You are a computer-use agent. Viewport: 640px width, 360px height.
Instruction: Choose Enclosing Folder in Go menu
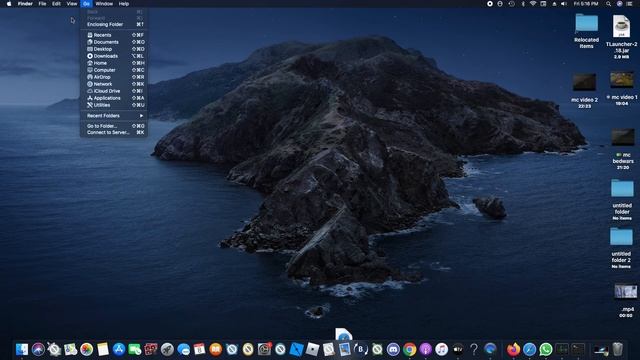coord(114,24)
